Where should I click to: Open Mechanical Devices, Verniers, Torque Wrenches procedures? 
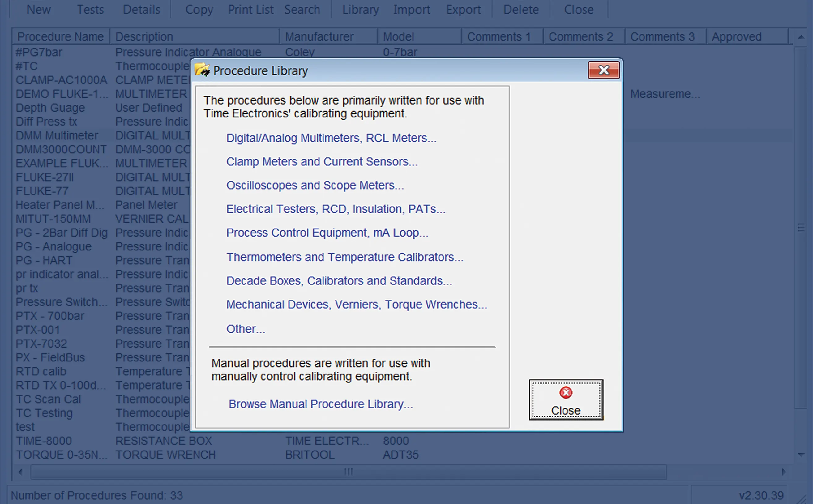coord(356,304)
